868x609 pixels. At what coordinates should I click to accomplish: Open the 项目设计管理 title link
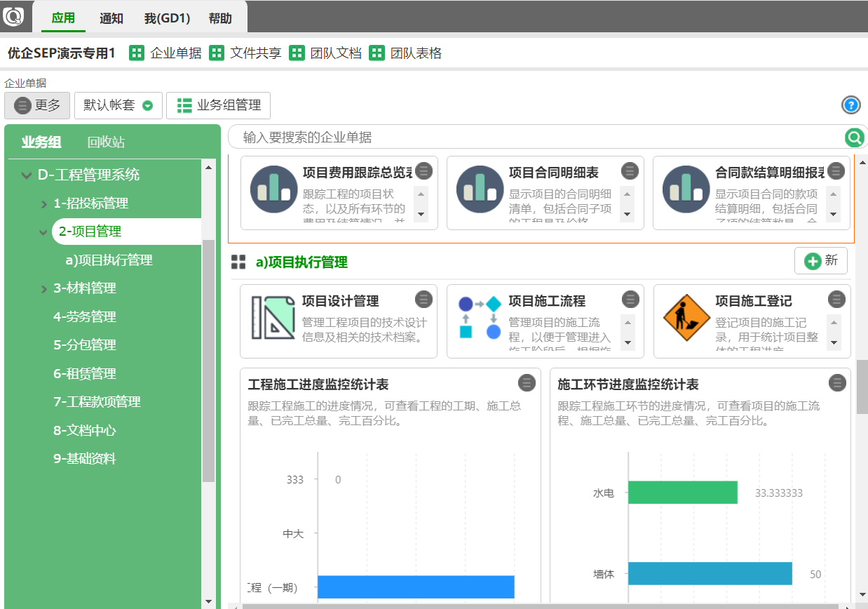(x=341, y=301)
